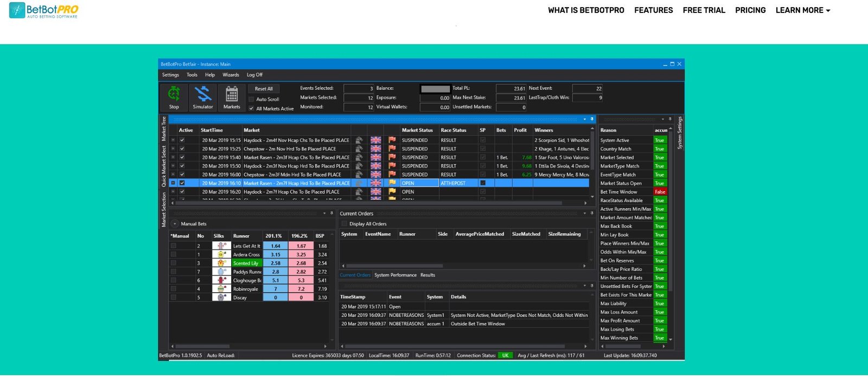Click UK flag in Haydock 15:50 row
The height and width of the screenshot is (380, 868).
pyautogui.click(x=375, y=166)
